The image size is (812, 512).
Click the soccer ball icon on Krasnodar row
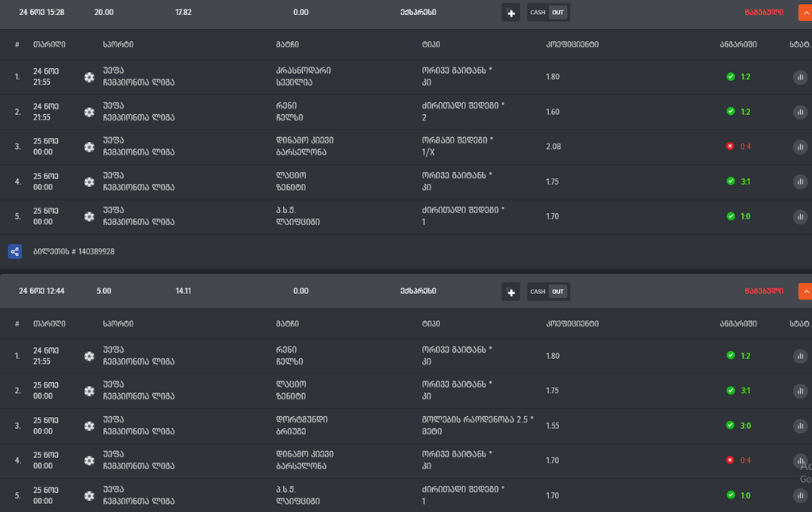89,77
